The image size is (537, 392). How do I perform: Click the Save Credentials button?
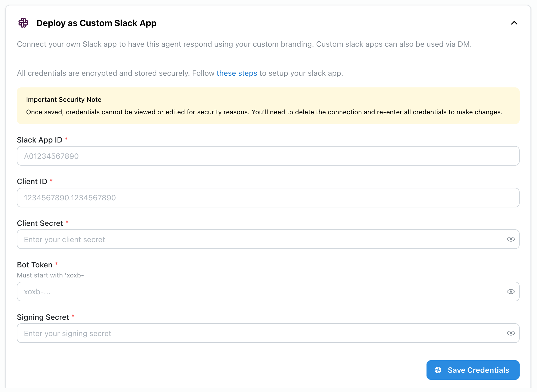tap(473, 370)
